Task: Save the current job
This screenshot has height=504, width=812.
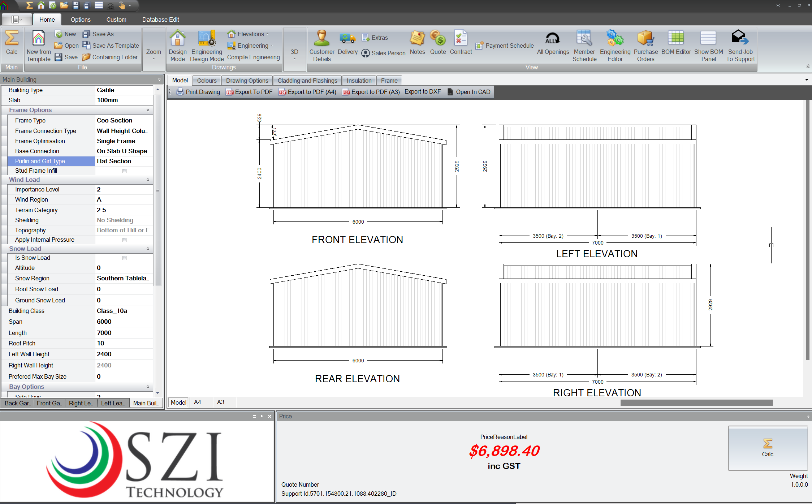Action: tap(66, 57)
